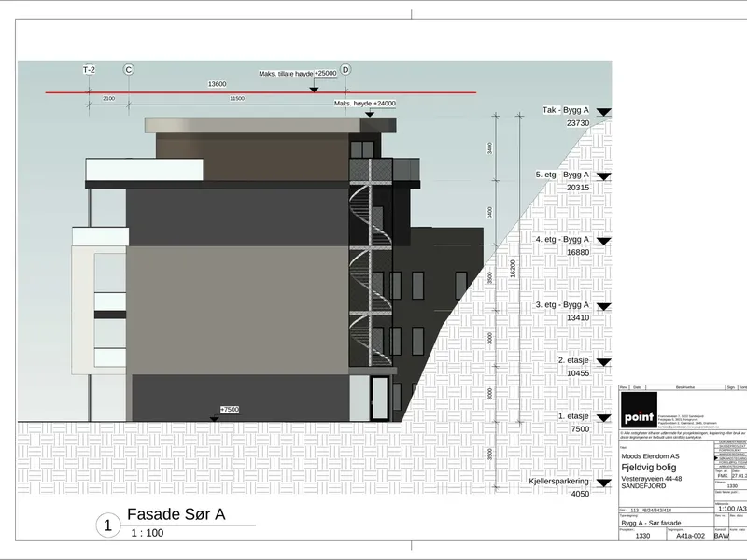Image resolution: width=747 pixels, height=560 pixels.
Task: Select drawing number A41a-002 field
Action: click(690, 536)
